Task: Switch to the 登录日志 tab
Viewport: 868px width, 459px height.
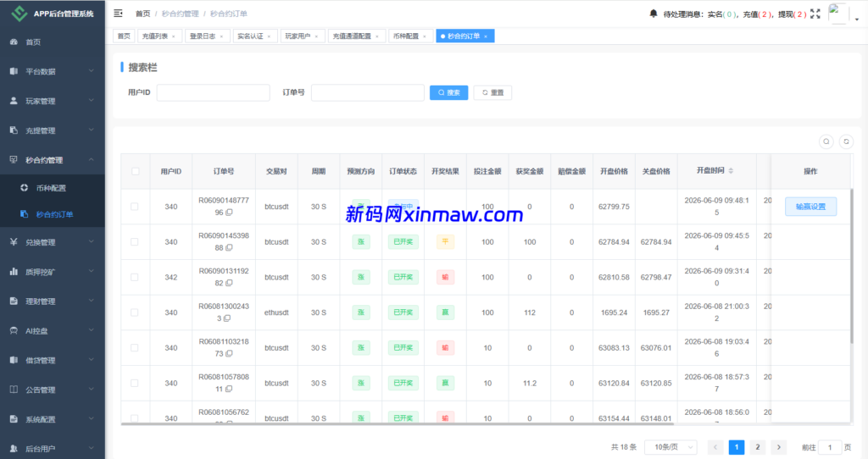Action: coord(203,36)
